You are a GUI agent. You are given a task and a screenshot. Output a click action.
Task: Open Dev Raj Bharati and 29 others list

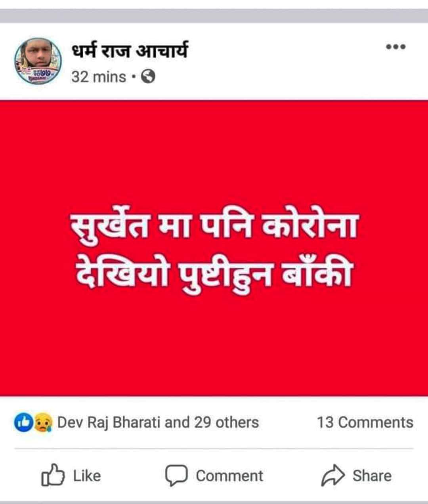coord(158,422)
